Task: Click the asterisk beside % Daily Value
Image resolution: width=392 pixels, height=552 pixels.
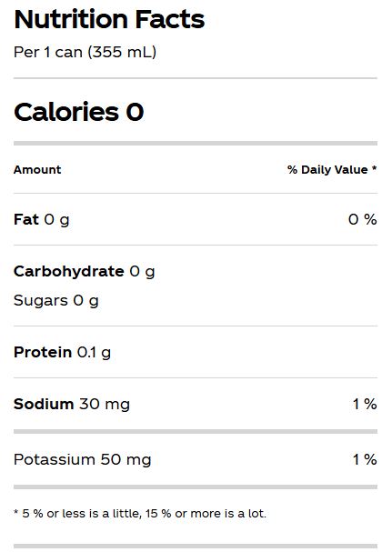Action: 374,168
